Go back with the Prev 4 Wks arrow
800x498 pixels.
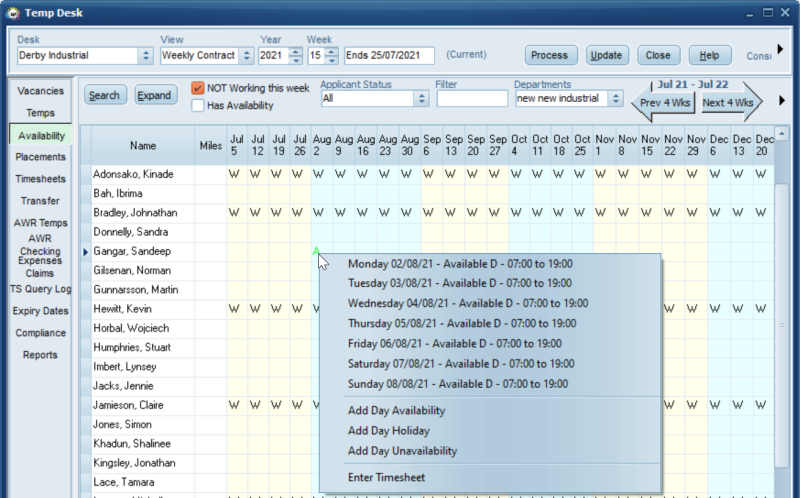(x=663, y=103)
